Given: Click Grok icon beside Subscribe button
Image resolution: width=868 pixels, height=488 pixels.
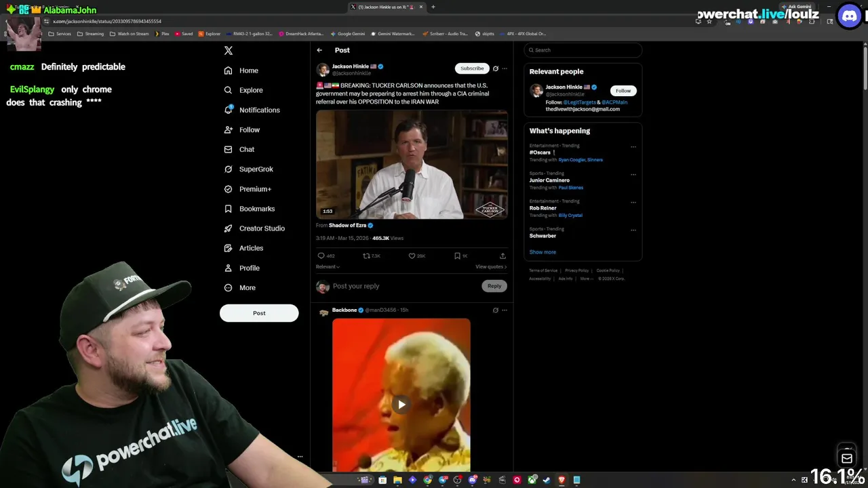Looking at the screenshot, I should (x=495, y=68).
